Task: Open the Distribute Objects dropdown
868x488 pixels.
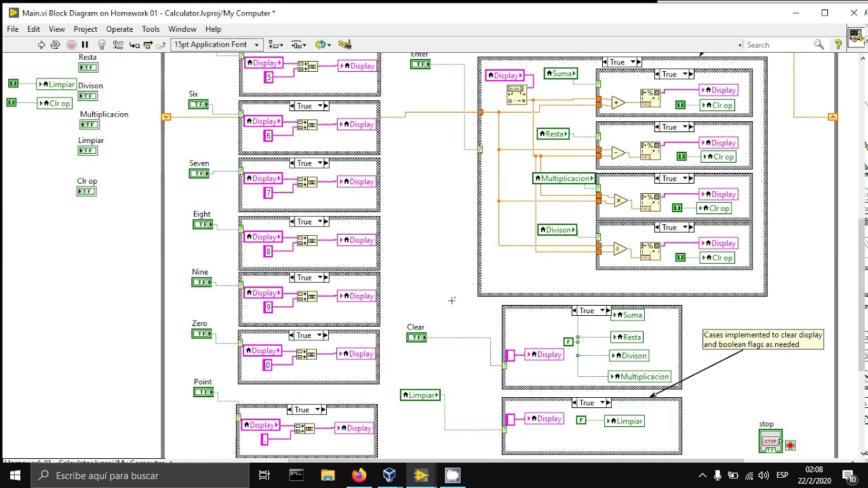Action: click(x=299, y=45)
